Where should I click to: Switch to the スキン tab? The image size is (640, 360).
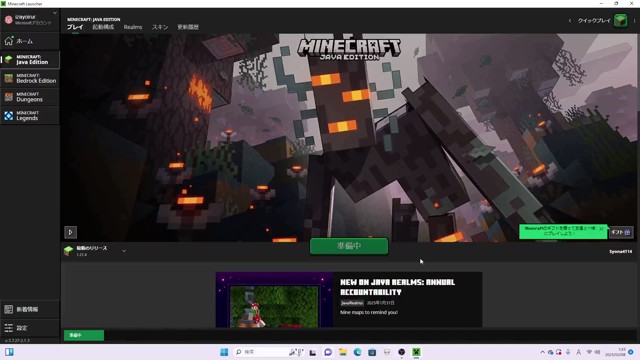pyautogui.click(x=160, y=27)
